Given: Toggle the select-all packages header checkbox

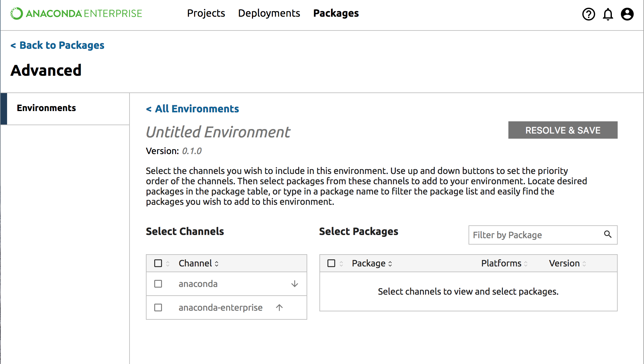Looking at the screenshot, I should point(331,263).
